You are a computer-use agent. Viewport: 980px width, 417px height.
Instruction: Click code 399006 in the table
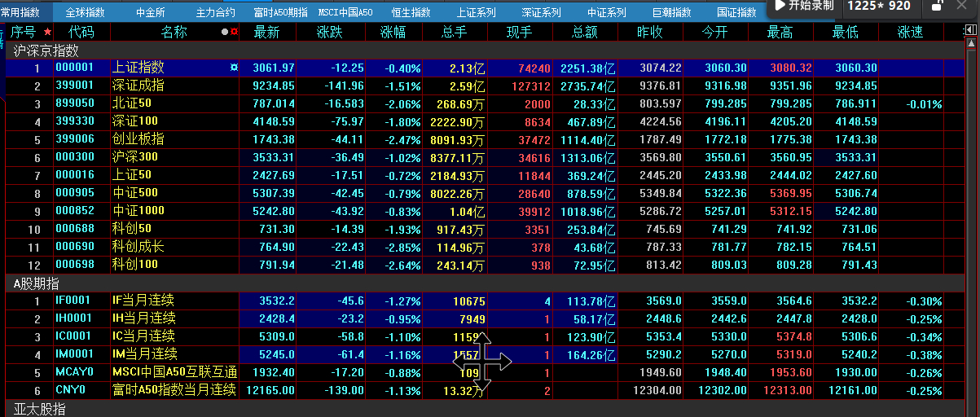tap(75, 139)
